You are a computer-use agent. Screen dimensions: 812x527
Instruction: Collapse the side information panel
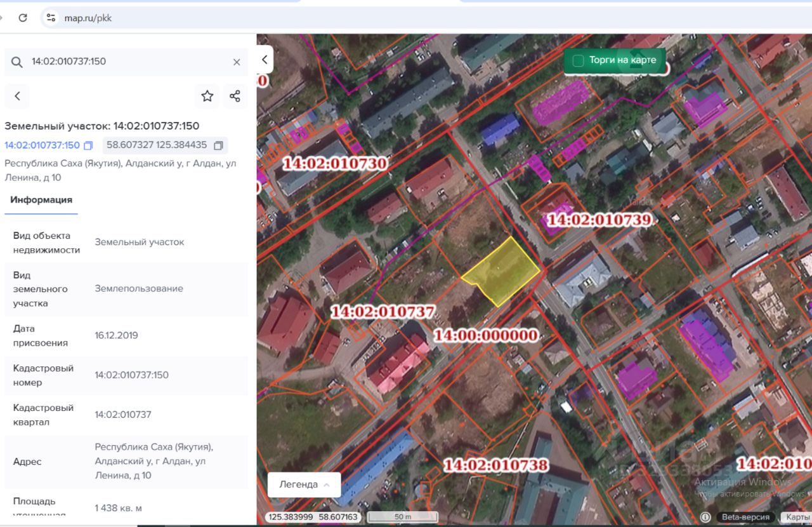click(x=265, y=60)
